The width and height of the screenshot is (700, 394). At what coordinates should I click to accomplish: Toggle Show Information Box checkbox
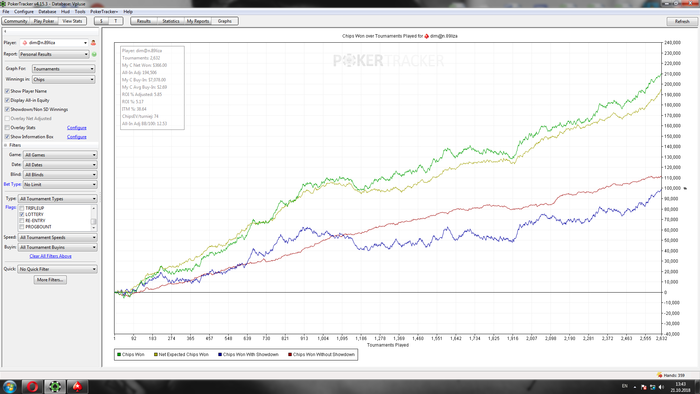tap(7, 137)
